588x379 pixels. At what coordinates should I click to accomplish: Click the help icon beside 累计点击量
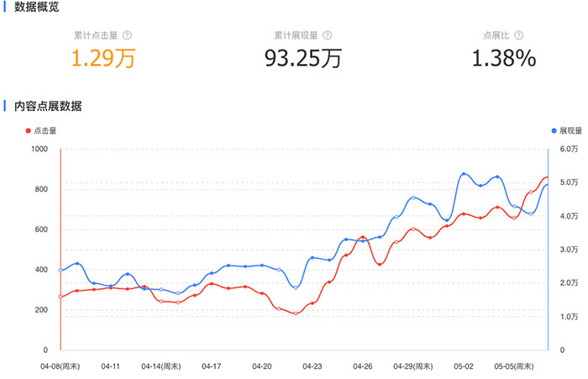128,36
